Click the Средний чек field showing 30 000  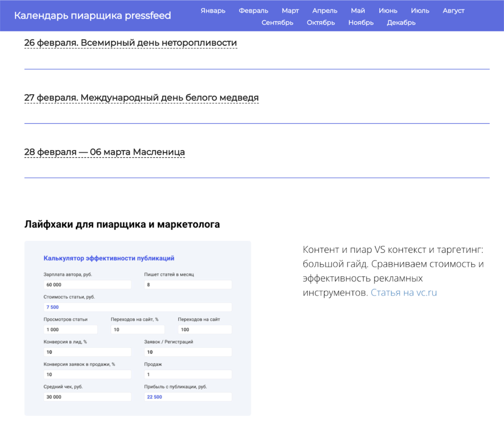tap(87, 397)
